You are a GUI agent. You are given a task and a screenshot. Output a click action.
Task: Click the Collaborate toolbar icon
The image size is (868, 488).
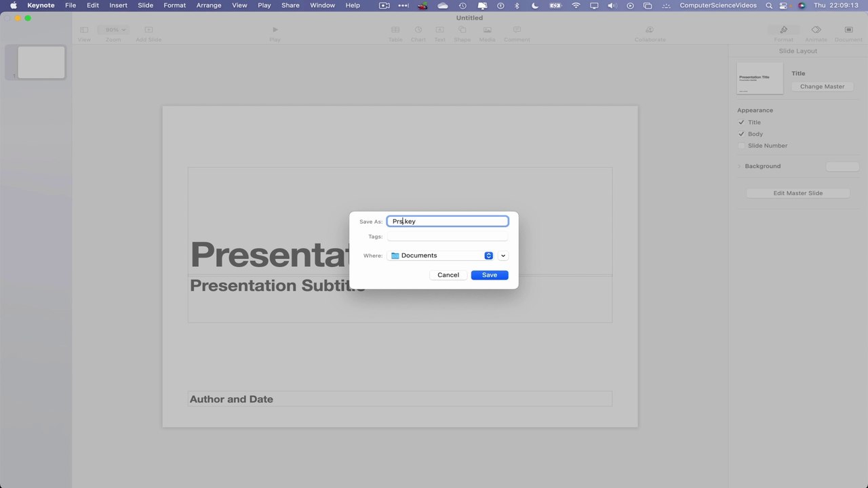tap(650, 30)
